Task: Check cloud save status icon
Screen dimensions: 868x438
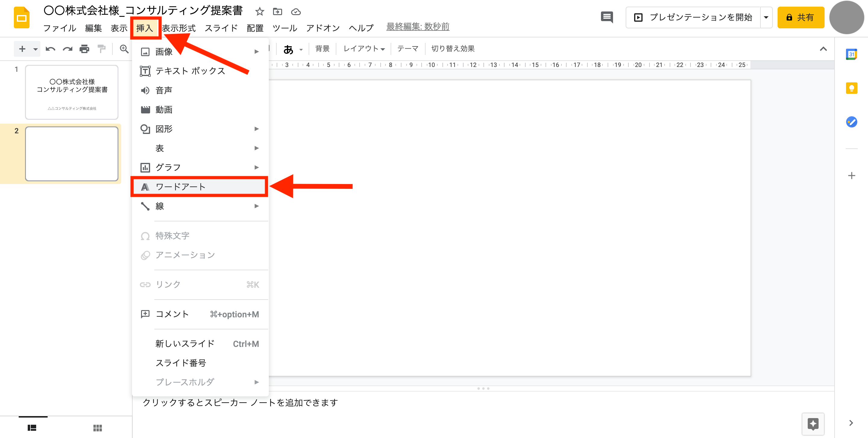Action: coord(296,12)
